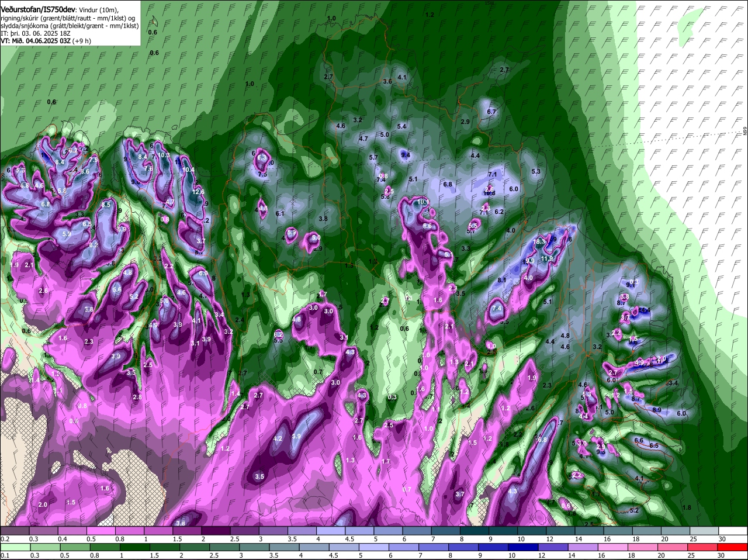Viewport: 748px width, 560px height.
Task: Click the '0.2' label in the upper legend row
Action: 5,539
